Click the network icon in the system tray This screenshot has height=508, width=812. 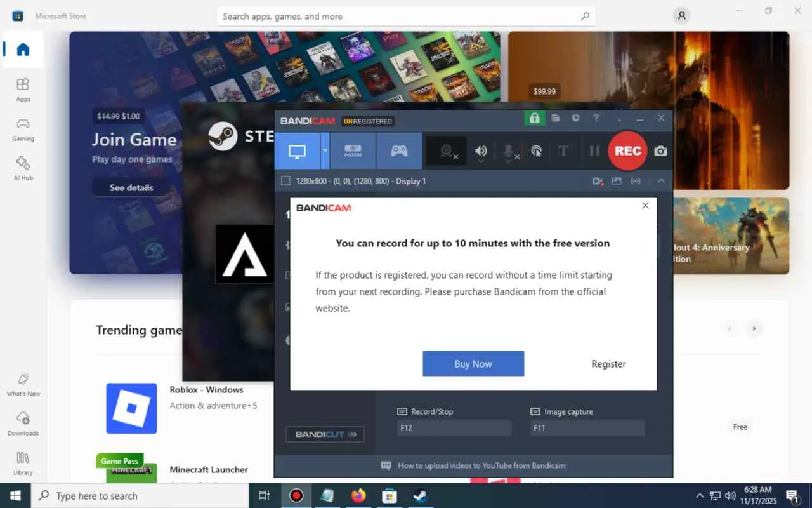[715, 496]
